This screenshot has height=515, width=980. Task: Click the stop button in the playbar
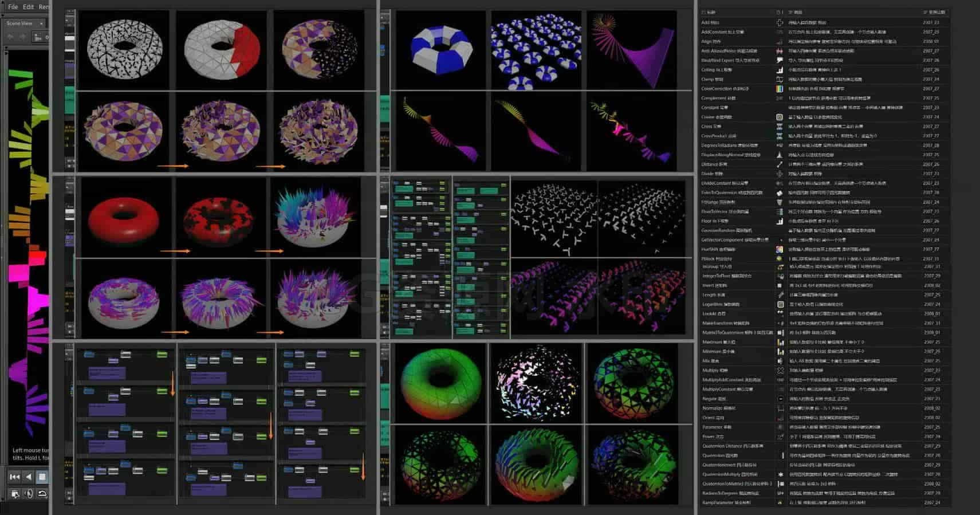tap(42, 477)
